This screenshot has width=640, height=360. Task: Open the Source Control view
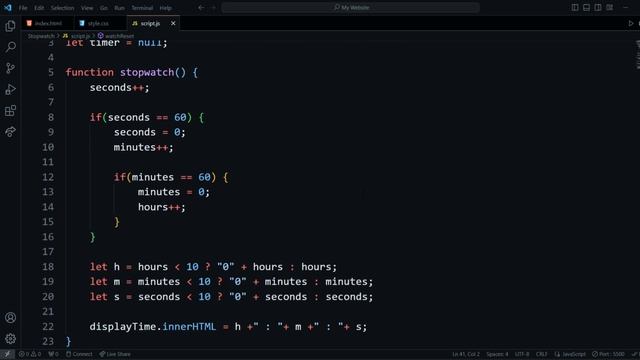pos(10,68)
